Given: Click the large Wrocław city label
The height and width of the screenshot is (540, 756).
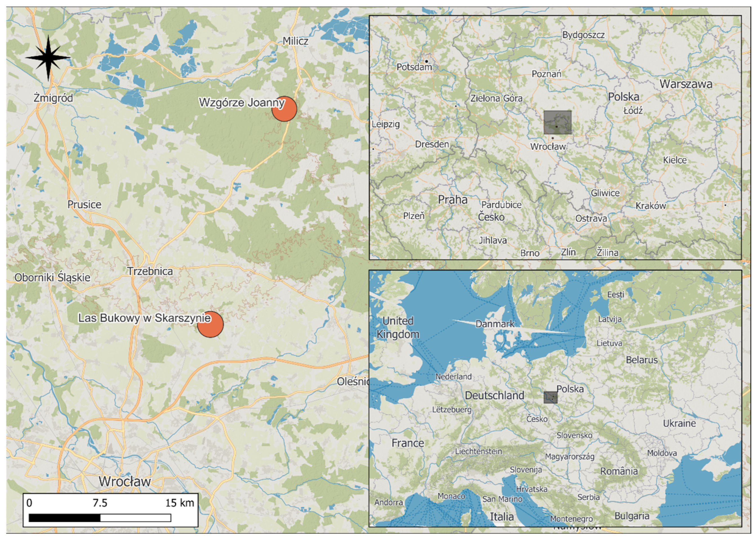Looking at the screenshot, I should tap(125, 481).
